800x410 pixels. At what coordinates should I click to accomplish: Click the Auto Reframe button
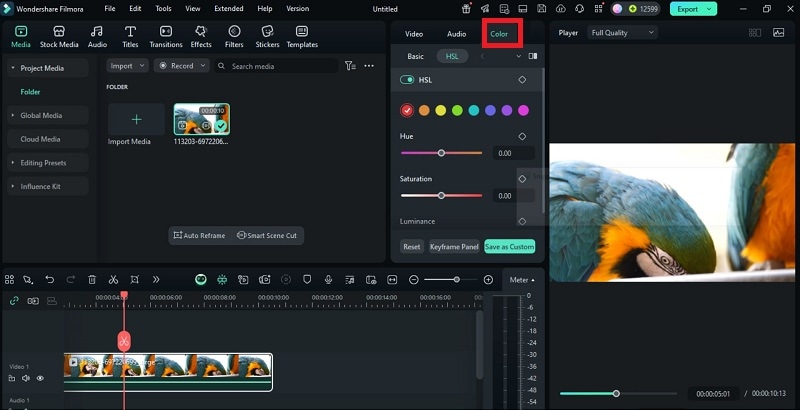pyautogui.click(x=199, y=235)
